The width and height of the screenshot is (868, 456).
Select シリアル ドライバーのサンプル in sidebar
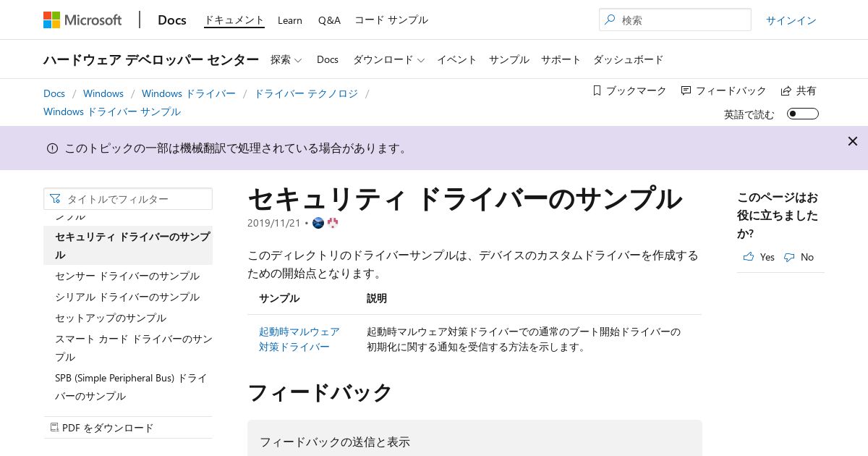point(127,297)
